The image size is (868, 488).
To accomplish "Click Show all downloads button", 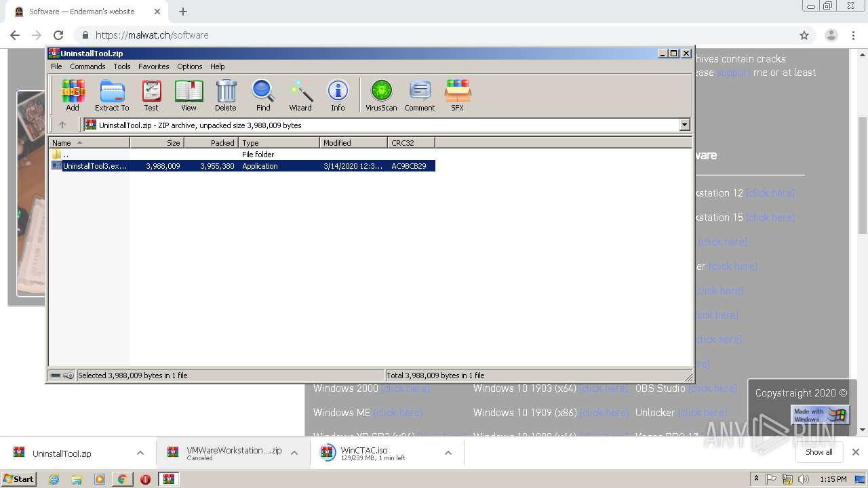I will [x=819, y=452].
